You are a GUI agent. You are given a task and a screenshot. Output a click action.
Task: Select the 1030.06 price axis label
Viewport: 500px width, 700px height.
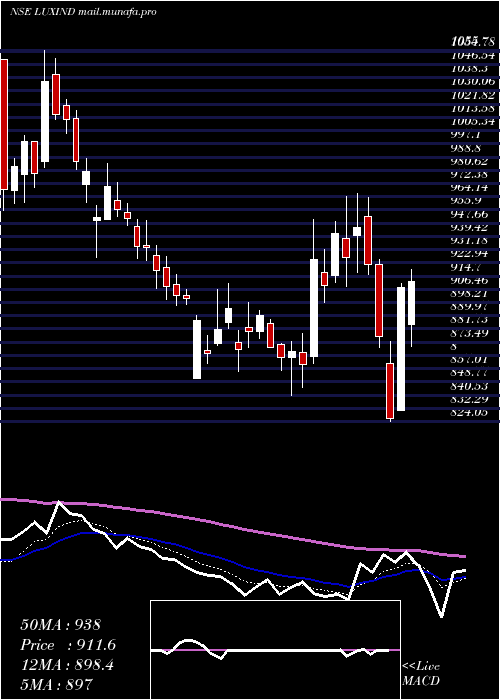(473, 82)
